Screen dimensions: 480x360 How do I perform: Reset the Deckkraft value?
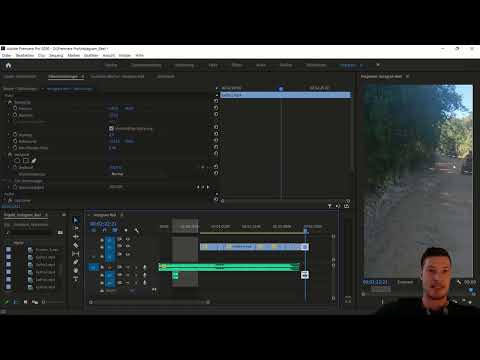(x=216, y=166)
